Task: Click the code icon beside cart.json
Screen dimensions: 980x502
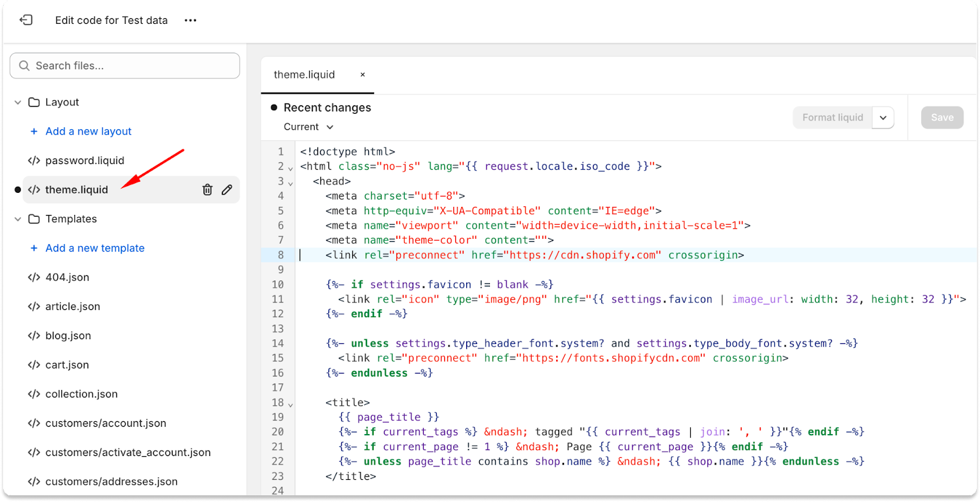Action: pyautogui.click(x=34, y=365)
